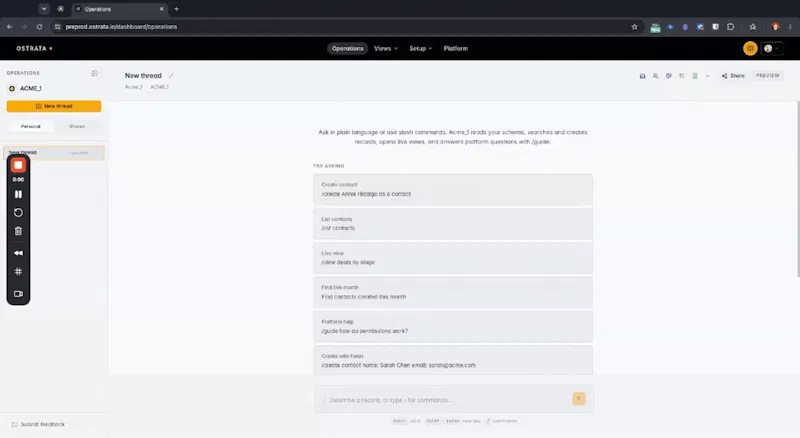Click the rewind icon in recorder bar
This screenshot has height=438, width=800.
coord(18,253)
